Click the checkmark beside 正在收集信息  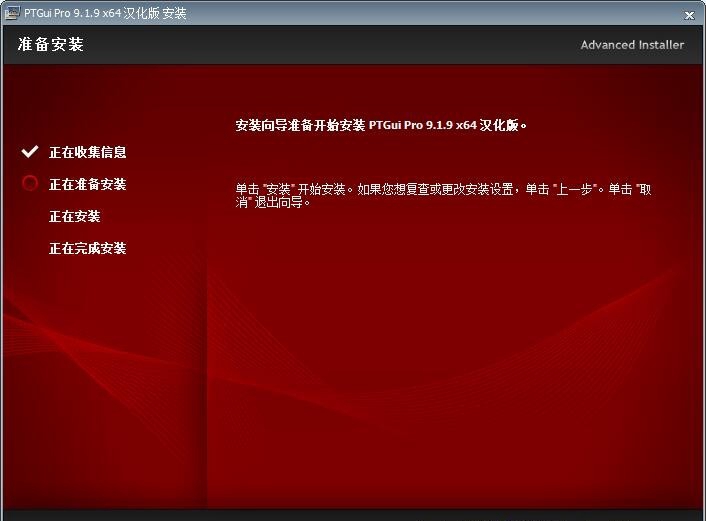pyautogui.click(x=30, y=152)
